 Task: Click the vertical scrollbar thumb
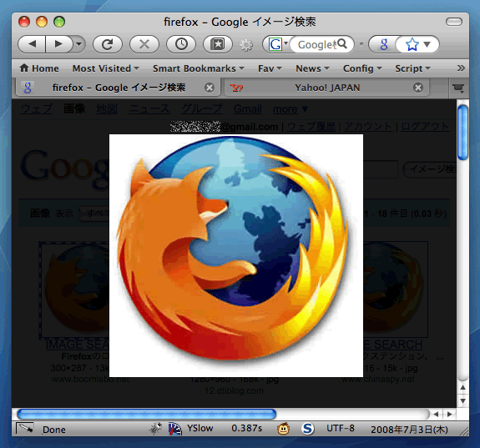[462, 132]
